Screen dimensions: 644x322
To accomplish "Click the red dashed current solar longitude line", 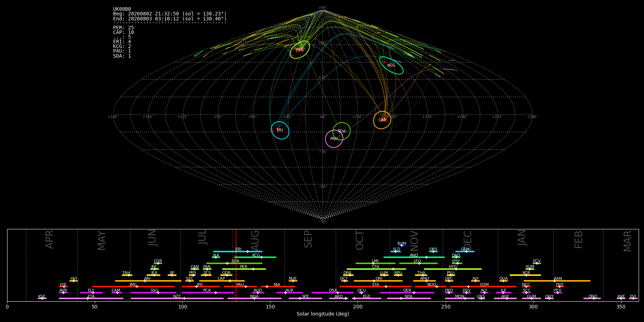I will click(236, 265).
